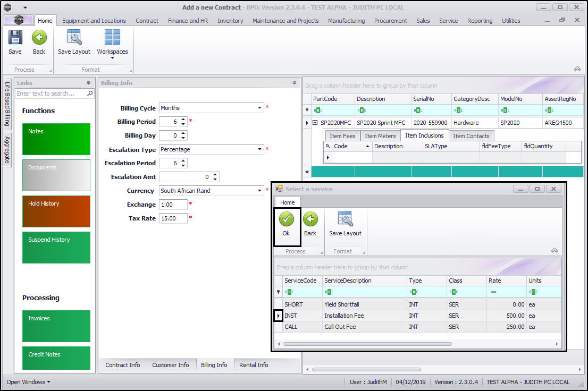
Task: Select the Call Out Fee service row
Action: (x=340, y=327)
